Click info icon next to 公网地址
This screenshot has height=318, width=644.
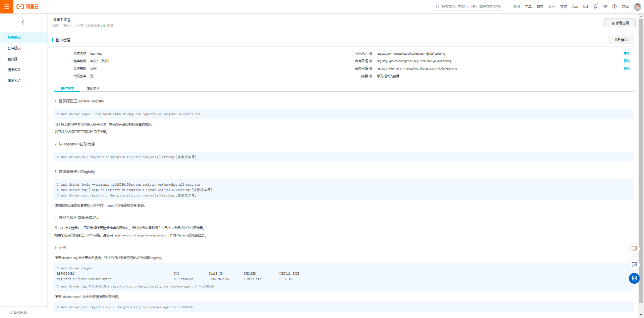[x=371, y=54]
